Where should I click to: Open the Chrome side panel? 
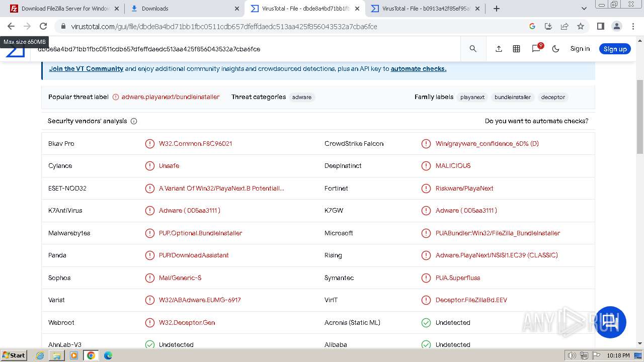pyautogui.click(x=600, y=26)
